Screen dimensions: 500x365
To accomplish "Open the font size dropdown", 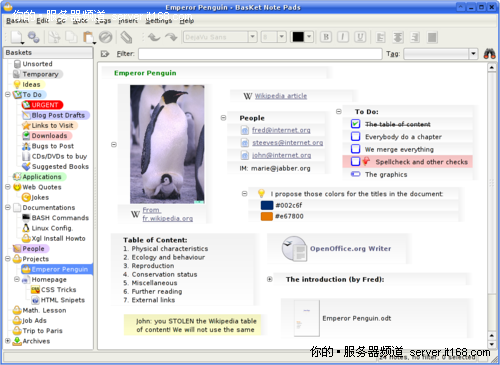I will coord(282,37).
